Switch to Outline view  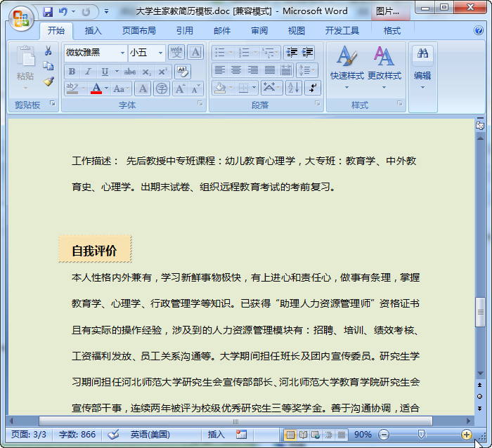pyautogui.click(x=328, y=435)
